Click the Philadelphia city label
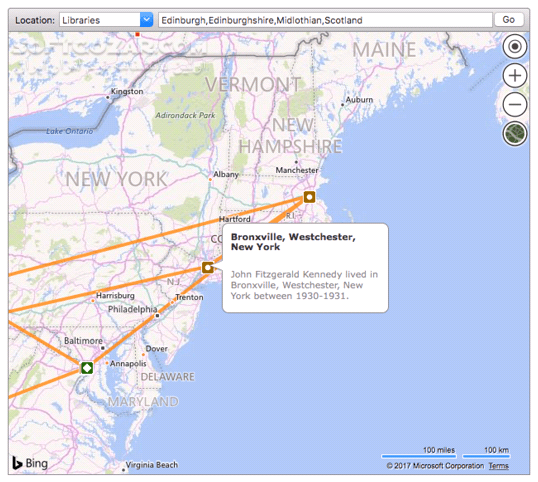Viewport: 538px width, 482px height. tap(132, 309)
